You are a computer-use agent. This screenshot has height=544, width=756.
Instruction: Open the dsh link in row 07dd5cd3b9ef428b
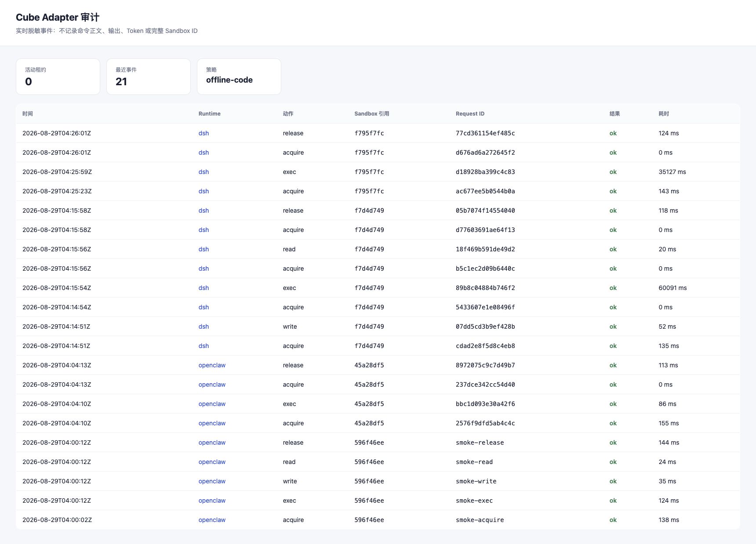[x=204, y=326]
